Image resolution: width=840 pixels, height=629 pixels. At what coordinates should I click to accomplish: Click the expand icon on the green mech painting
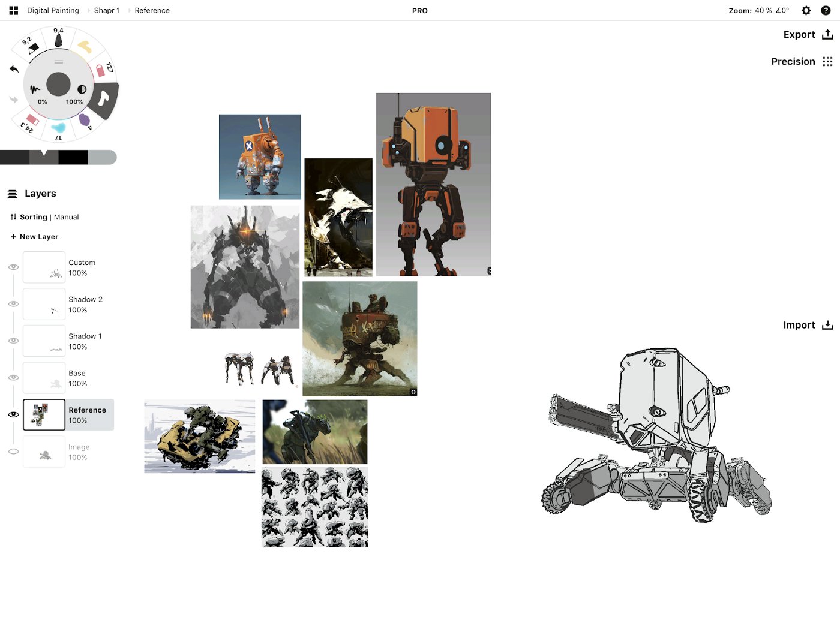(x=413, y=392)
